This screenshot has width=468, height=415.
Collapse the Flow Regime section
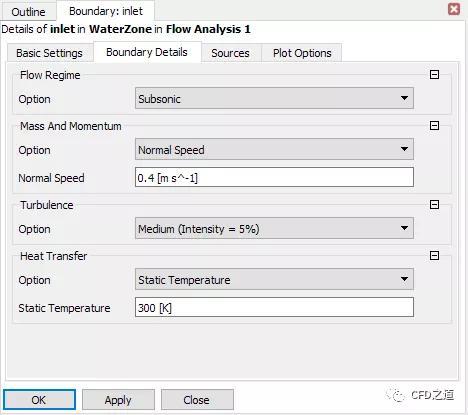pos(434,74)
